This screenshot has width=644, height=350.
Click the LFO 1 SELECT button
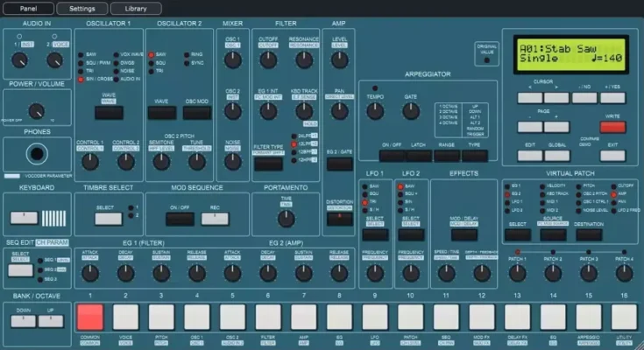375,235
